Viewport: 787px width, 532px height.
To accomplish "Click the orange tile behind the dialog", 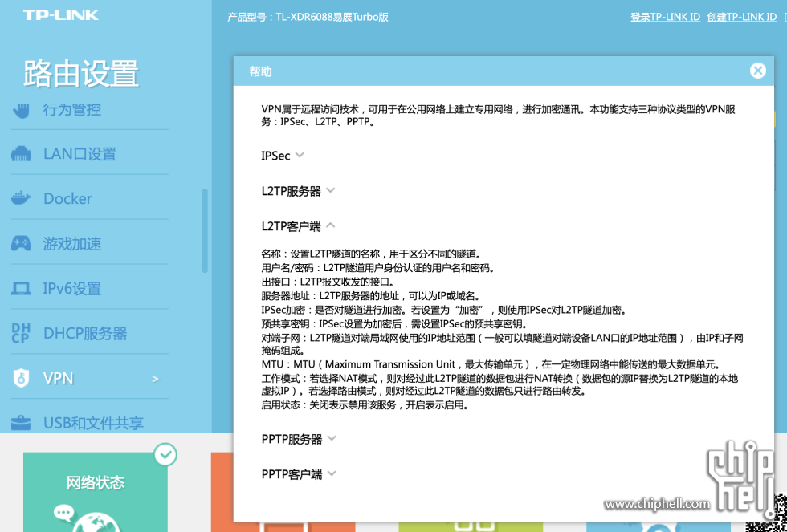I will point(222,492).
